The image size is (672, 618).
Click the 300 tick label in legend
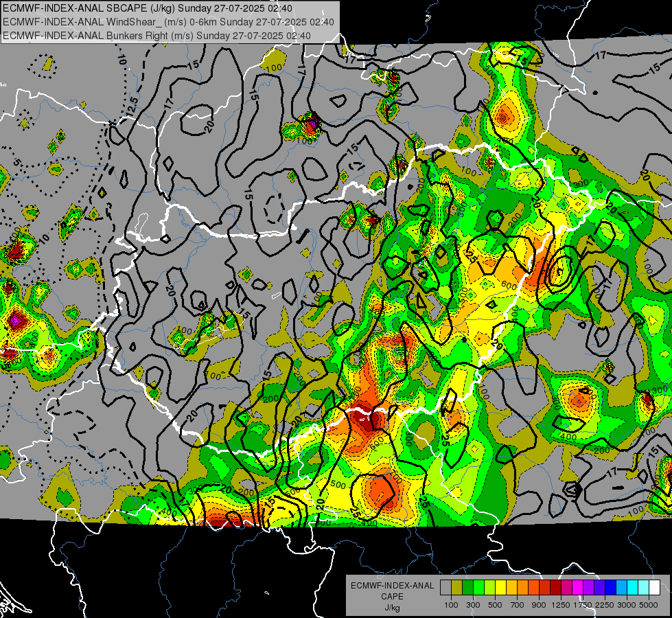[x=473, y=605]
